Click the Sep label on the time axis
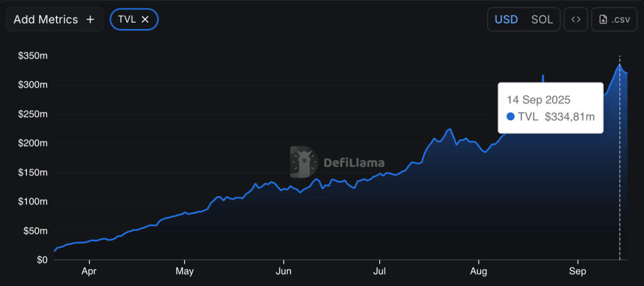Viewport: 644px width, 286px height. click(577, 273)
